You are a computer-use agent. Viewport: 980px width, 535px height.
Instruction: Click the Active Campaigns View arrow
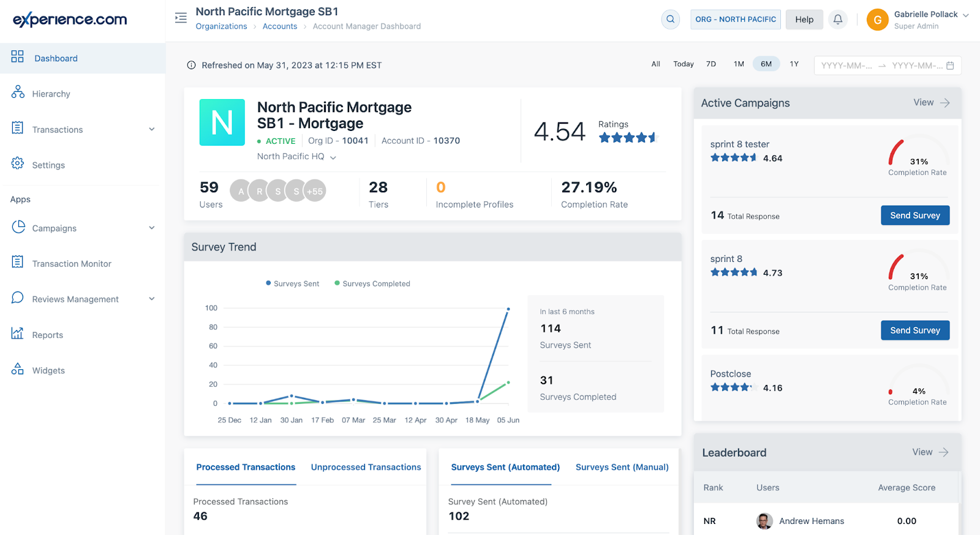click(x=945, y=103)
